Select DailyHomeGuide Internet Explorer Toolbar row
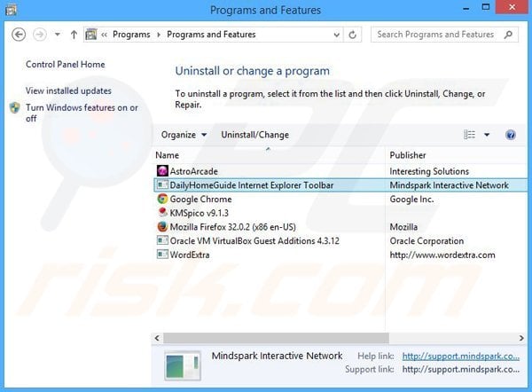The height and width of the screenshot is (392, 532). (340, 185)
